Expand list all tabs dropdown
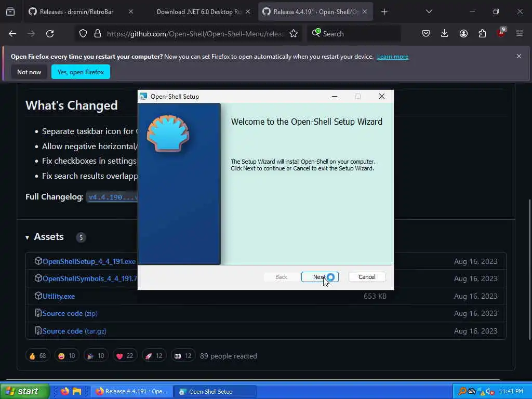This screenshot has height=399, width=532. click(429, 11)
